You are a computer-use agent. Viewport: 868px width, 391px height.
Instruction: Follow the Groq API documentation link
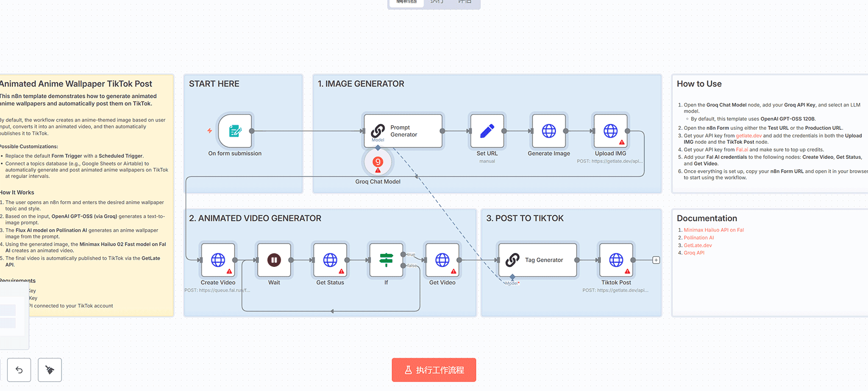coord(694,253)
